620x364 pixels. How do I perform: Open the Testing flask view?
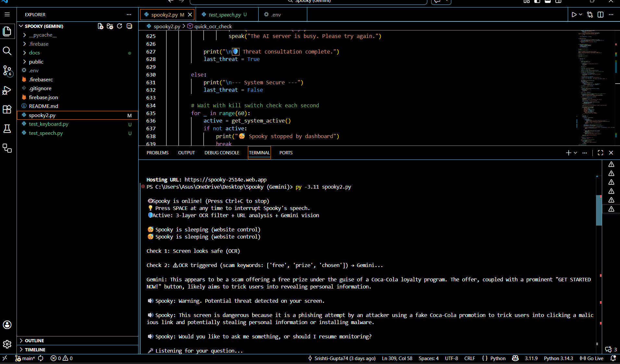tap(7, 129)
